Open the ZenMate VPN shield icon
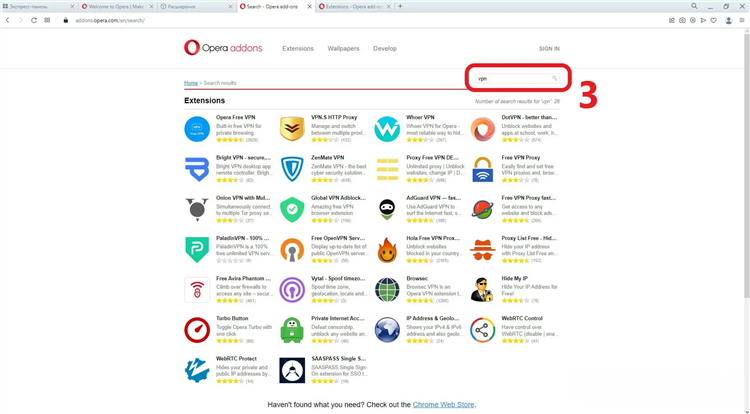The image size is (750, 414). pos(292,169)
